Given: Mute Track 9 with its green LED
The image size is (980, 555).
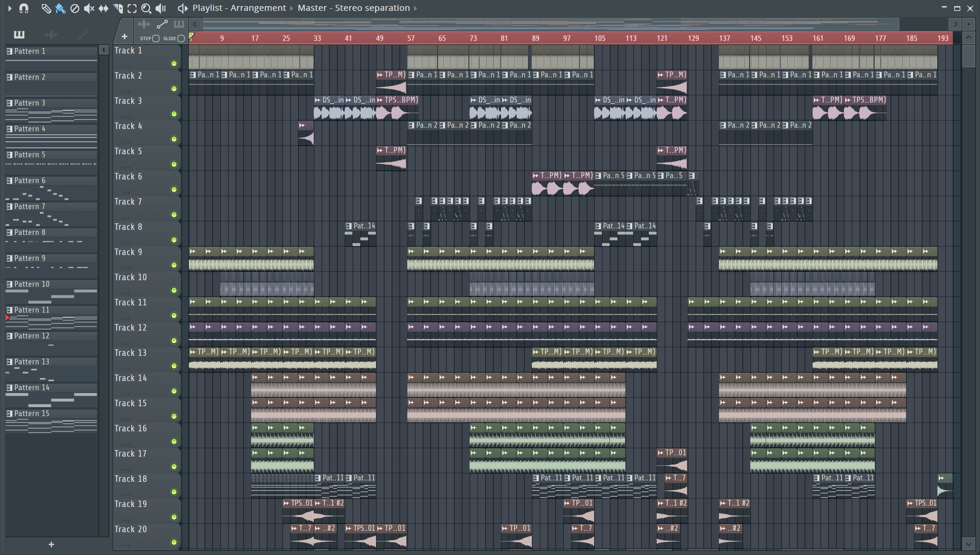Looking at the screenshot, I should click(x=174, y=265).
